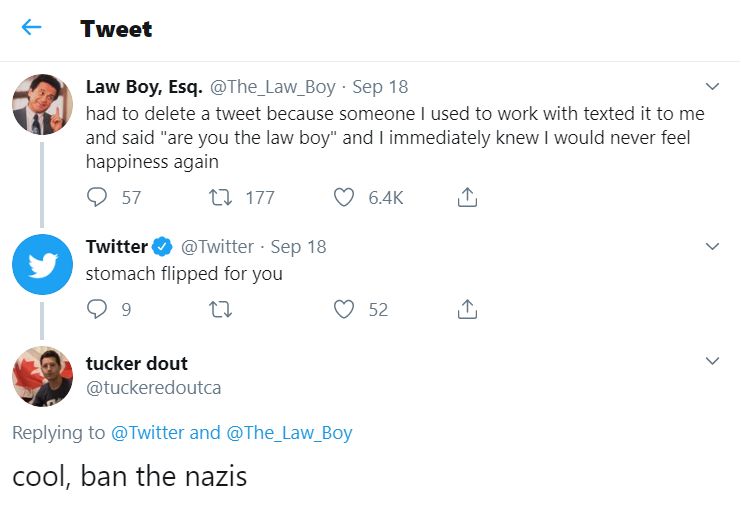Open @The_Law_Boy link in Replying to line
741x514 pixels.
click(x=289, y=433)
